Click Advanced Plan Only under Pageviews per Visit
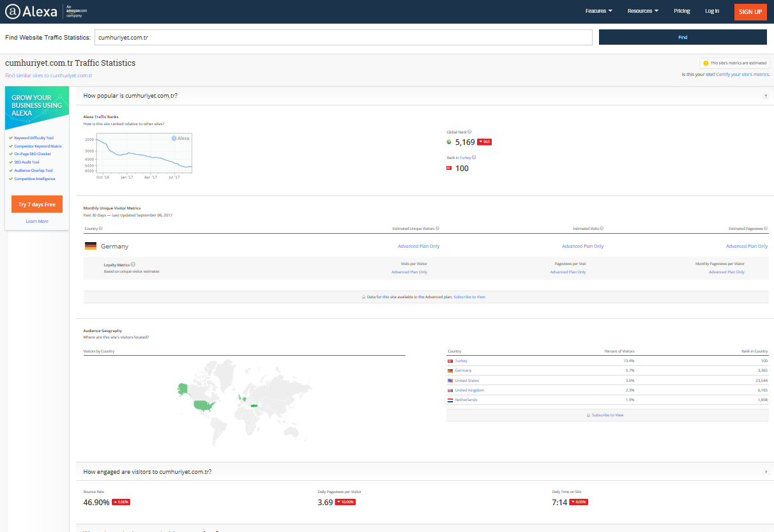The height and width of the screenshot is (532, 774). click(568, 272)
